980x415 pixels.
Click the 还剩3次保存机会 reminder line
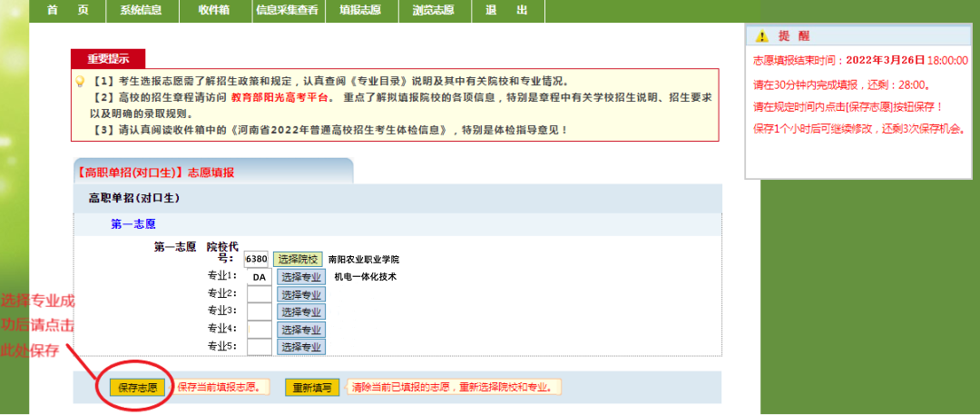click(860, 129)
